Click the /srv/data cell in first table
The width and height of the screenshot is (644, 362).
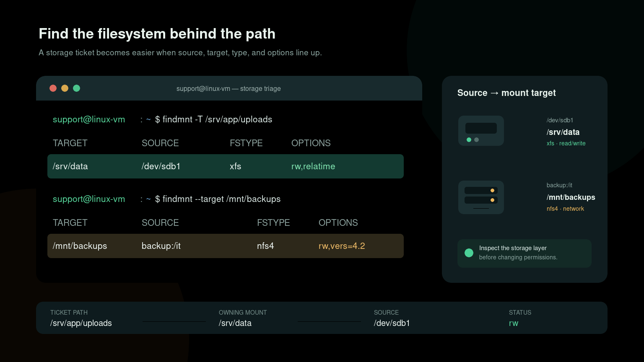click(70, 166)
